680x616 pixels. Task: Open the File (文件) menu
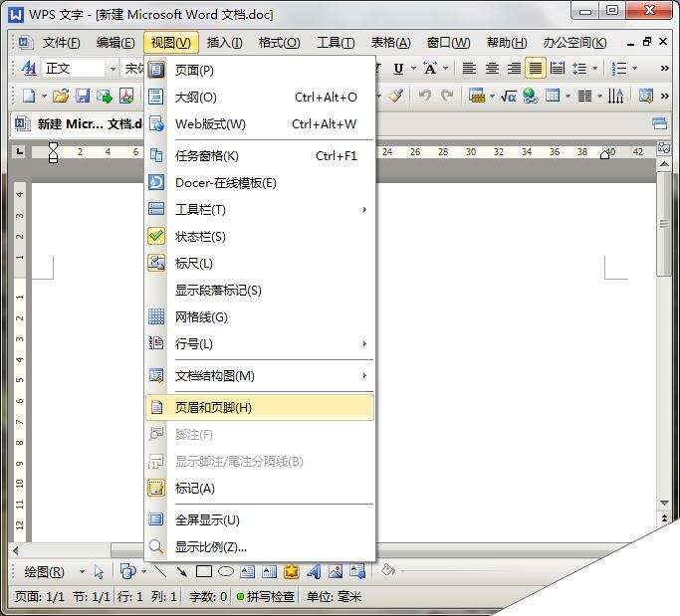tap(61, 43)
